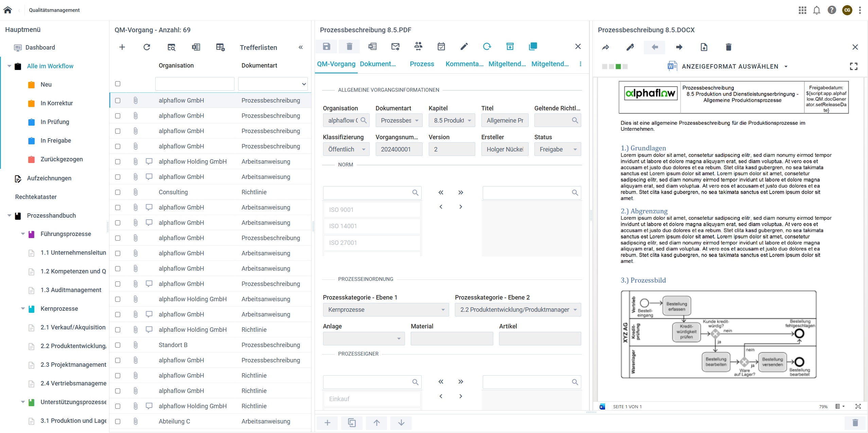Switch to the Prozess tab
Viewport: 868px width, 433px height.
coord(422,64)
